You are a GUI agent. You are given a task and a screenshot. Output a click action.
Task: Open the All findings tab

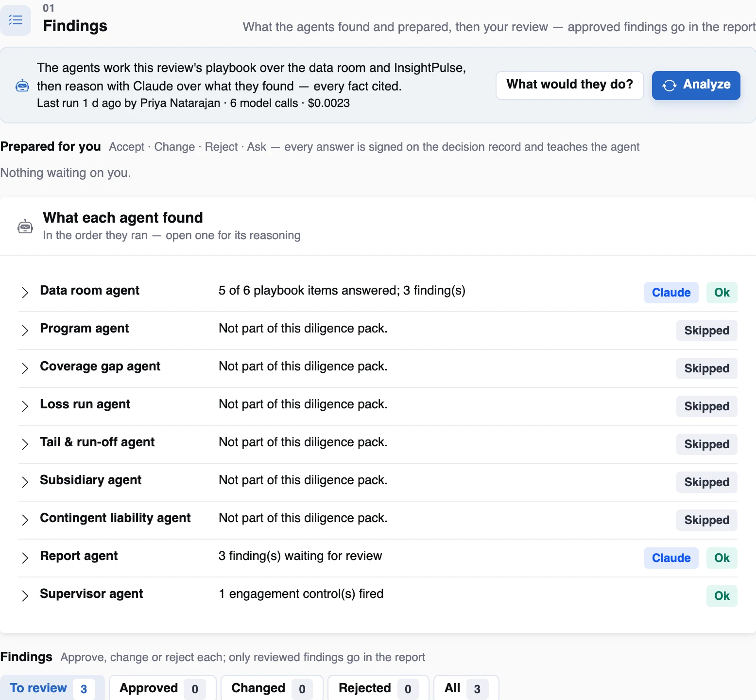click(466, 688)
